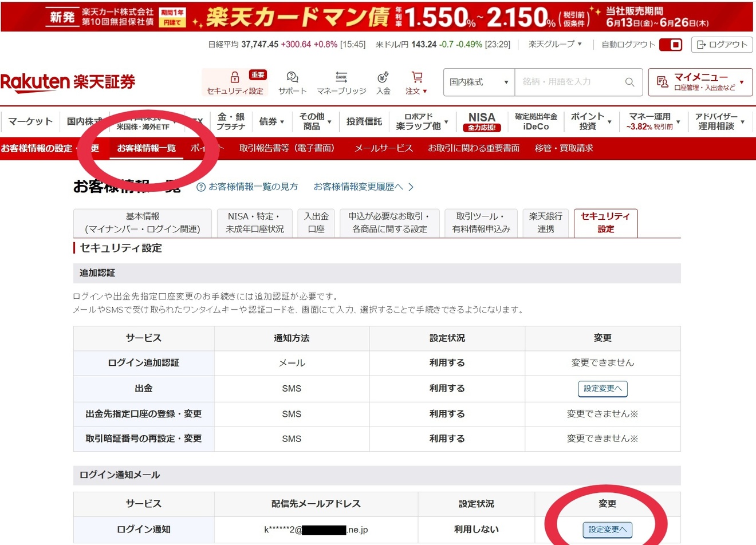The height and width of the screenshot is (545, 756).
Task: Open 取引報告書等（電子書面）
Action: click(x=287, y=148)
